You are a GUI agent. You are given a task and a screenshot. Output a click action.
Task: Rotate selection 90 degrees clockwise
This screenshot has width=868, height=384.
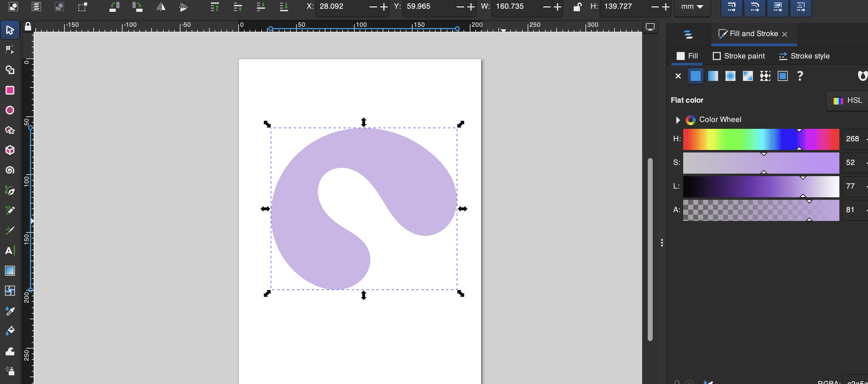138,7
